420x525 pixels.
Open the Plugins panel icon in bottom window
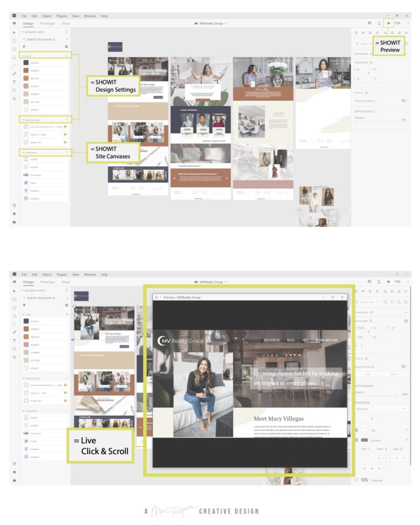click(x=14, y=480)
